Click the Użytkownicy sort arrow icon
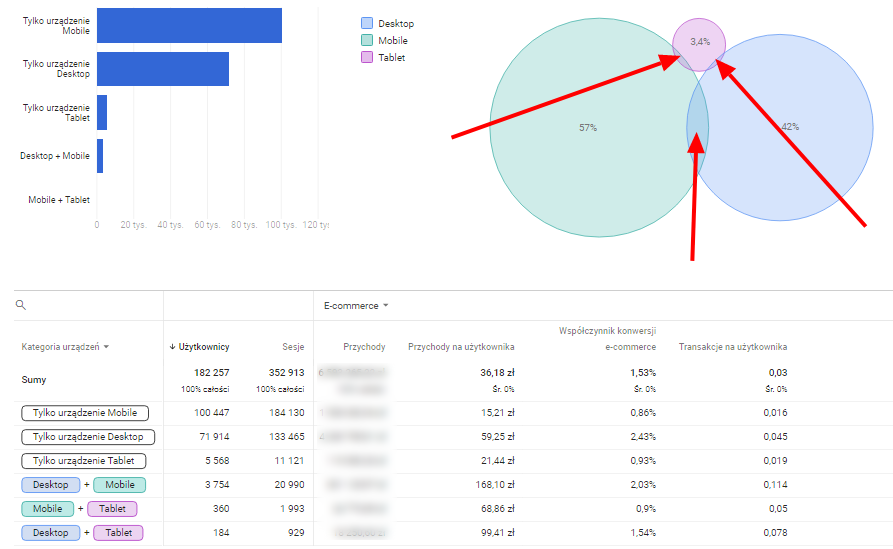The image size is (893, 549). click(x=172, y=347)
